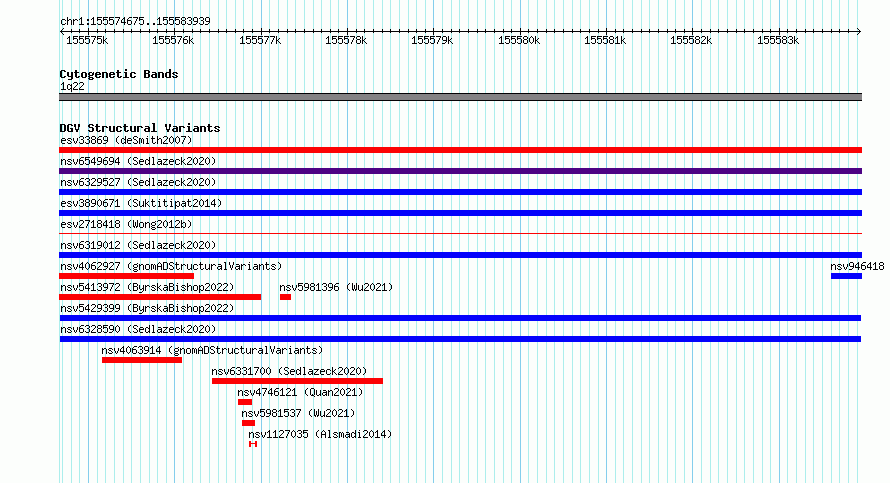Open nsv5413972 (ByrskaBishop2022) label
The image size is (890, 483).
147,287
